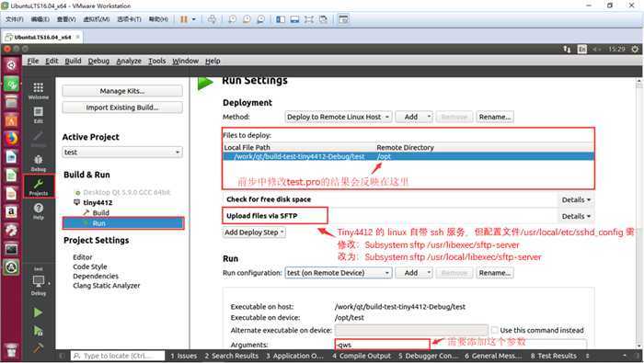Click the Manage Kits... button
Viewport: 644px width, 363px height.
(122, 91)
